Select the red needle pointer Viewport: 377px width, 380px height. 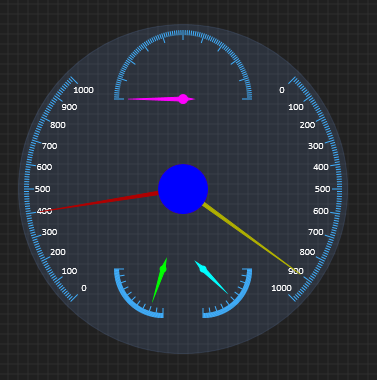[103, 201]
